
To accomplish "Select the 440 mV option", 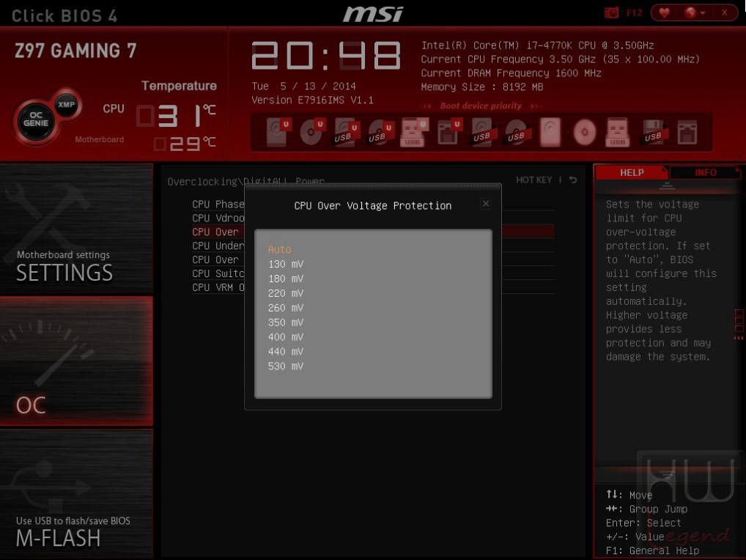I will pos(286,352).
